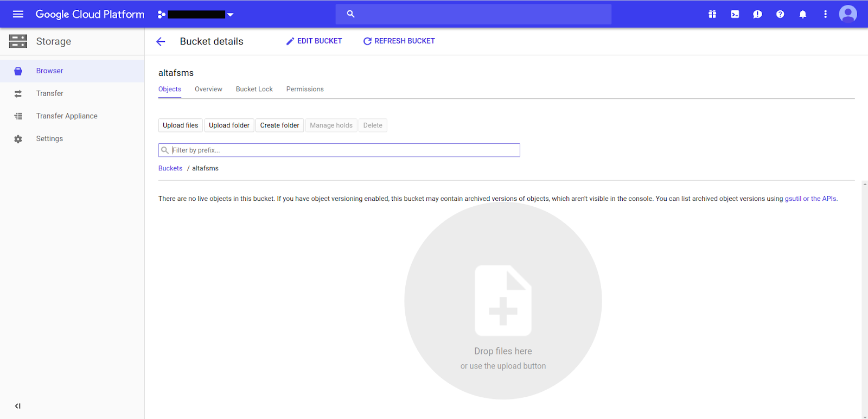Click the Browser bucket icon
Viewport: 868px width, 419px height.
point(18,71)
